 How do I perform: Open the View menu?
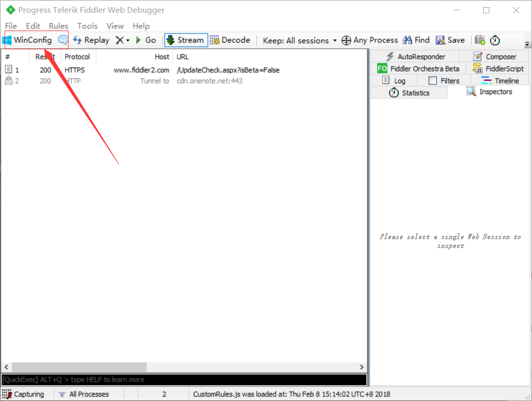[x=115, y=26]
